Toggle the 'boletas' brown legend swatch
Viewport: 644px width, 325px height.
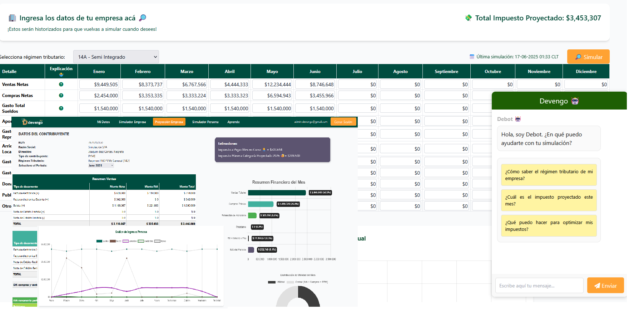tap(113, 241)
